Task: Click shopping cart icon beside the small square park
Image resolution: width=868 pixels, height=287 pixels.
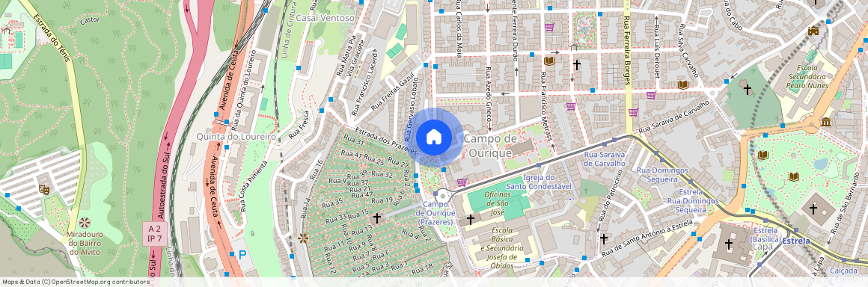Action: pyautogui.click(x=549, y=27)
